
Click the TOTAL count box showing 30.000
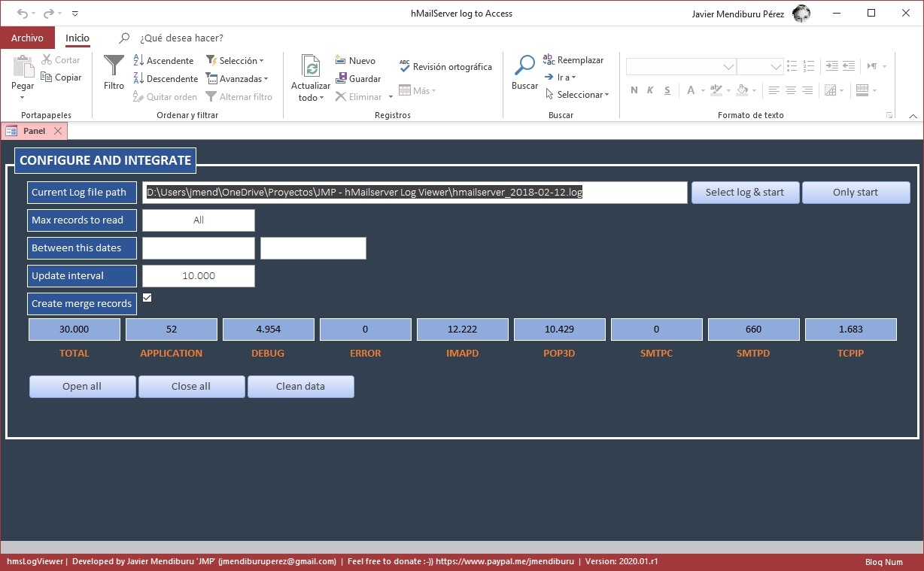(x=74, y=330)
